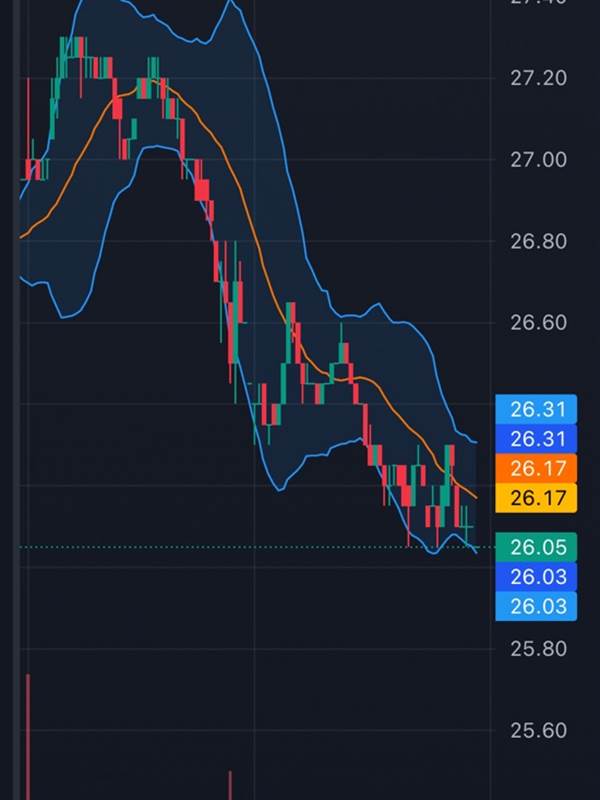Select the dark blue 26.03 price tag
The width and height of the screenshot is (600, 800).
[x=536, y=577]
